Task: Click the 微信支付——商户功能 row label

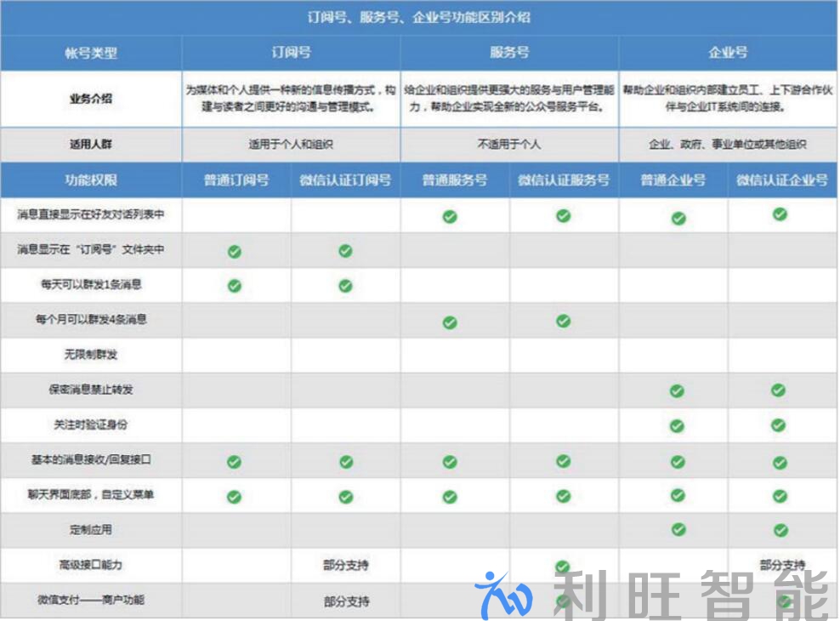Action: click(91, 600)
